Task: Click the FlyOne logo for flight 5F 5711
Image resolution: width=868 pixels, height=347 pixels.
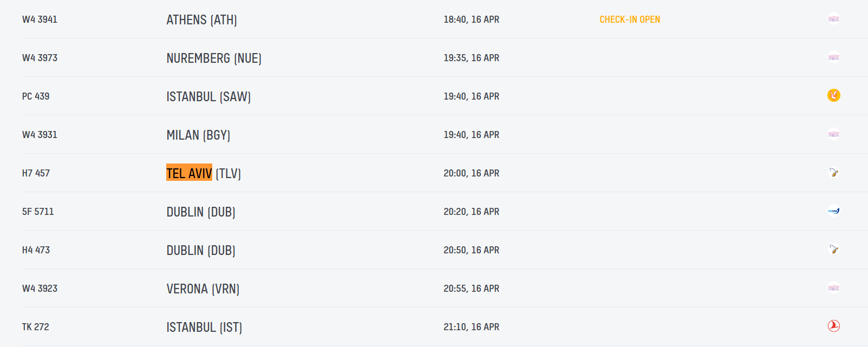Action: pyautogui.click(x=833, y=211)
